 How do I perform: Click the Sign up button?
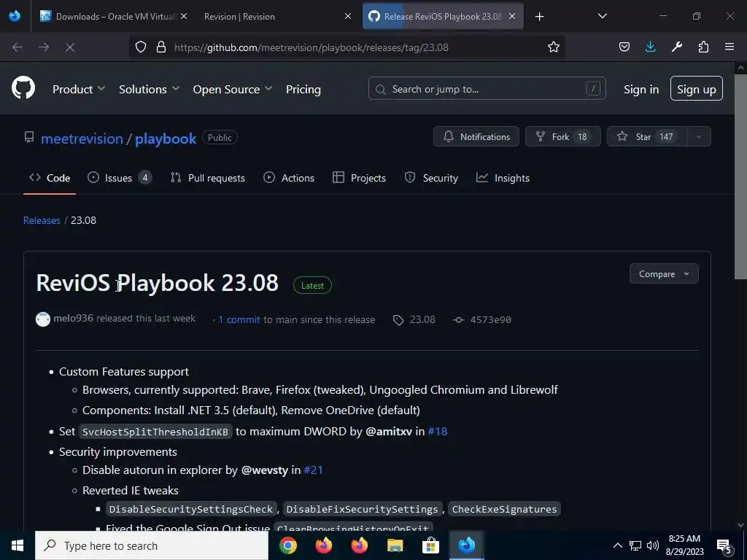[696, 88]
